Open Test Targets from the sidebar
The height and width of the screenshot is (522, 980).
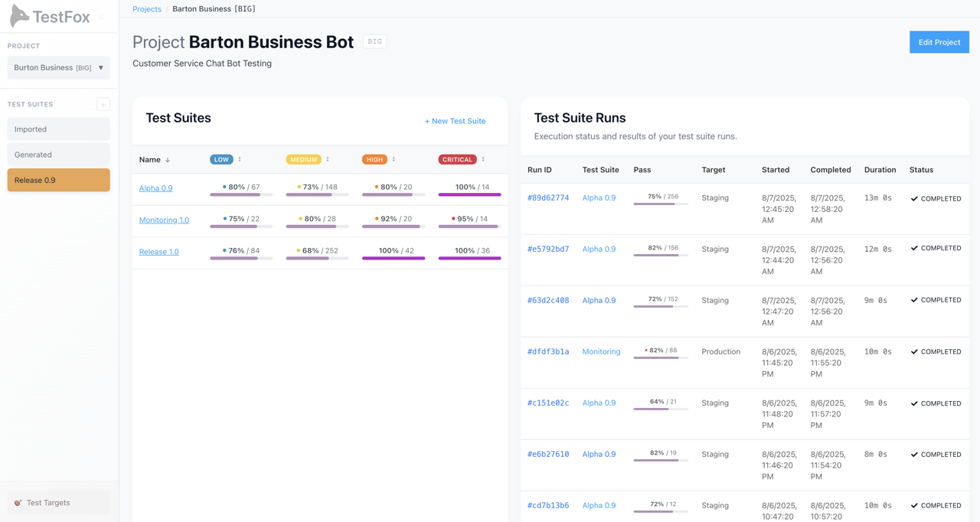[x=47, y=502]
